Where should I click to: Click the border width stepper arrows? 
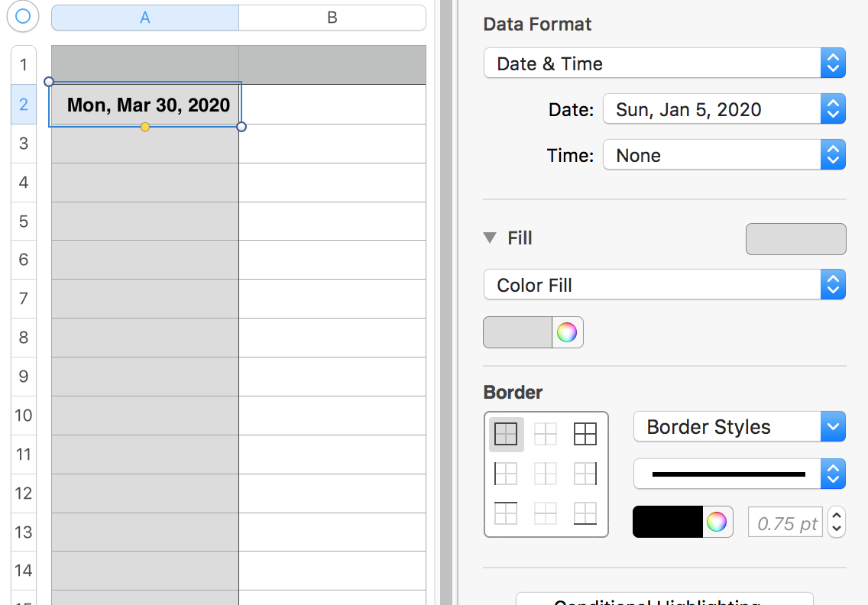click(x=837, y=522)
